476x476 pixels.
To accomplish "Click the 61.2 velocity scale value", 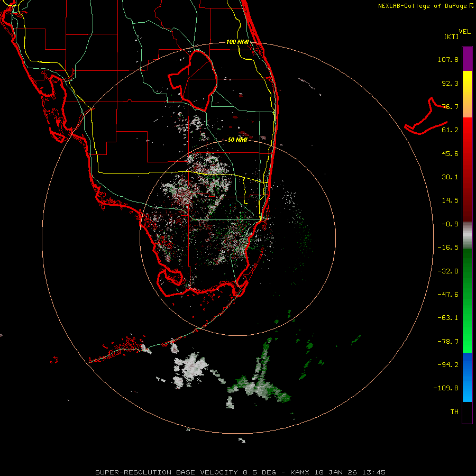I will (450, 130).
